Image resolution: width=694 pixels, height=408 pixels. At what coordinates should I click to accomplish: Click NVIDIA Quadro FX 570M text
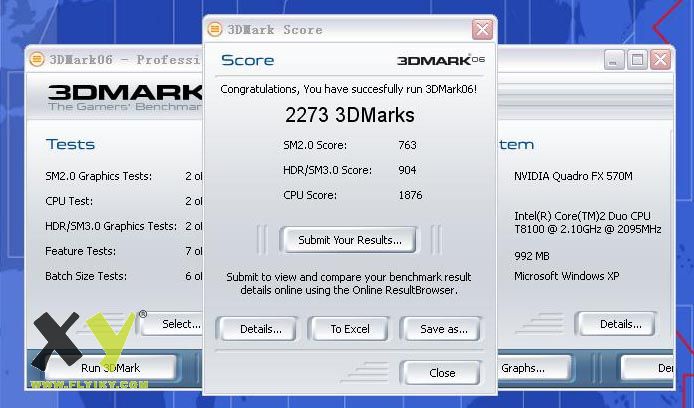573,176
